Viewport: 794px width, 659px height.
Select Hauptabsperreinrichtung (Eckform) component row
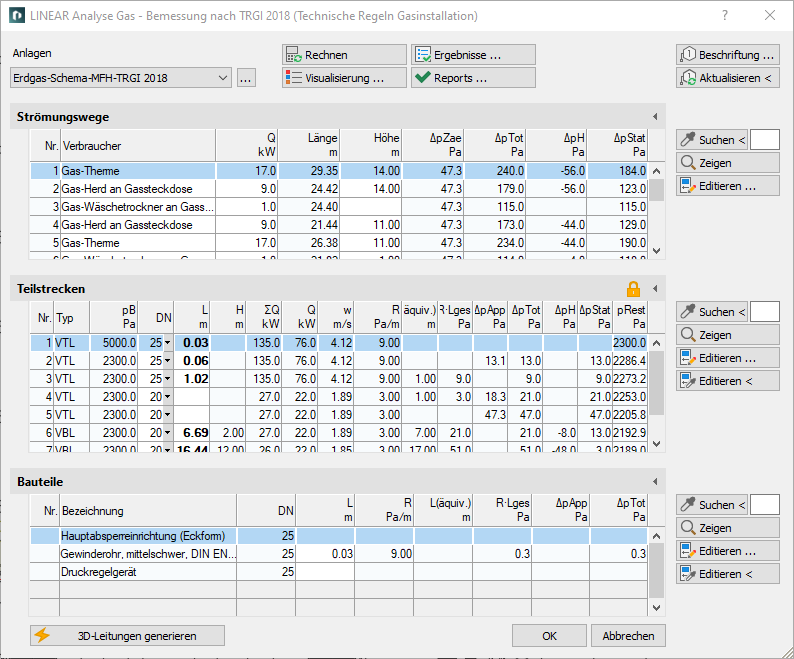339,535
